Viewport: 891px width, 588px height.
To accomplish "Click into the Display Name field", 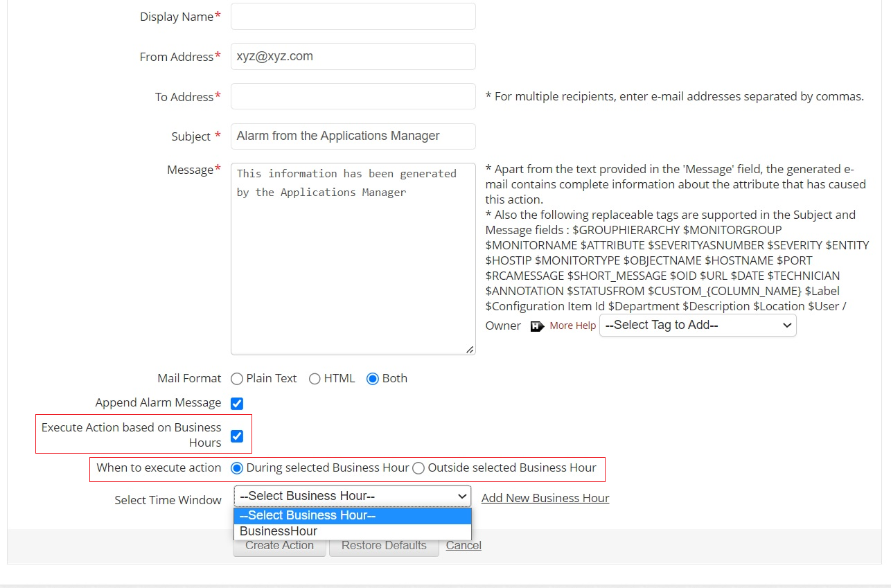I will pyautogui.click(x=353, y=17).
